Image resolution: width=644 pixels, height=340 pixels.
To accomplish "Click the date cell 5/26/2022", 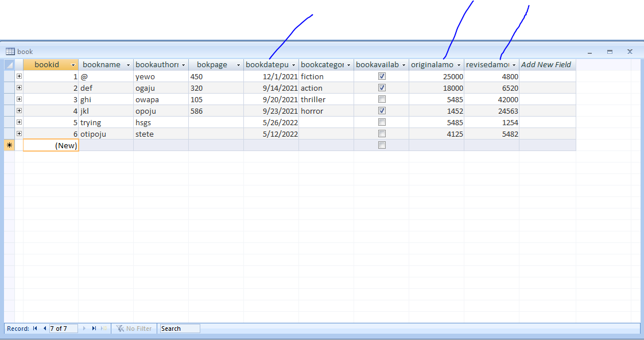I will coord(271,122).
